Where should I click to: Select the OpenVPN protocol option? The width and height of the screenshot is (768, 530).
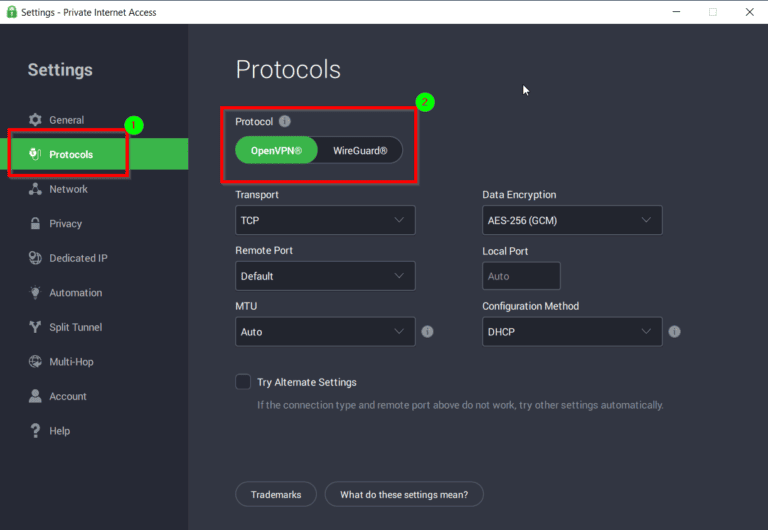click(x=276, y=151)
